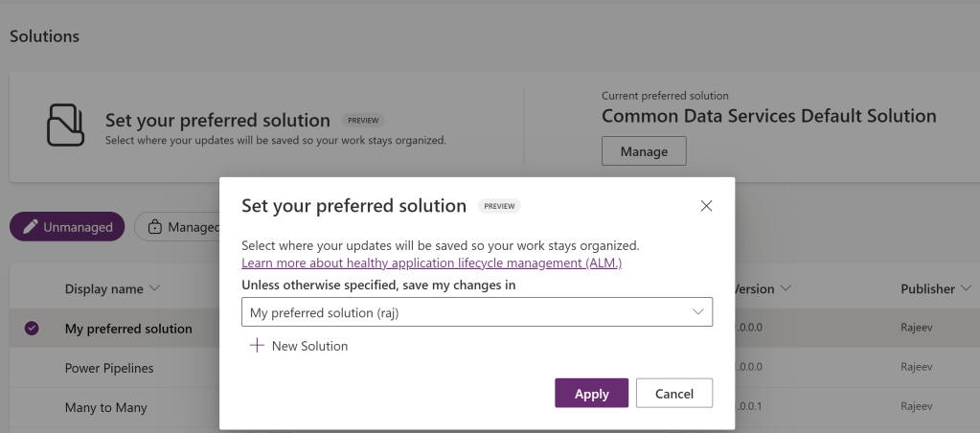Open the Many to Many solution row
The image size is (980, 433).
tap(105, 407)
